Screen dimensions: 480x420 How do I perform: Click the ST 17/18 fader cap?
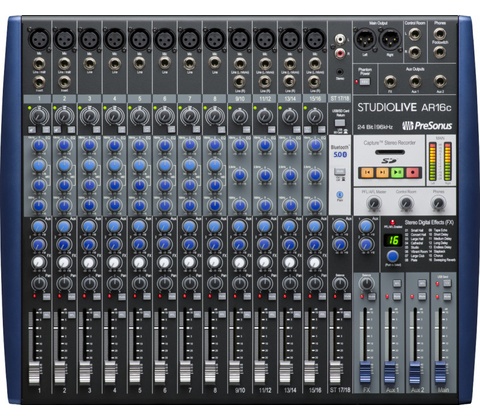(x=335, y=372)
